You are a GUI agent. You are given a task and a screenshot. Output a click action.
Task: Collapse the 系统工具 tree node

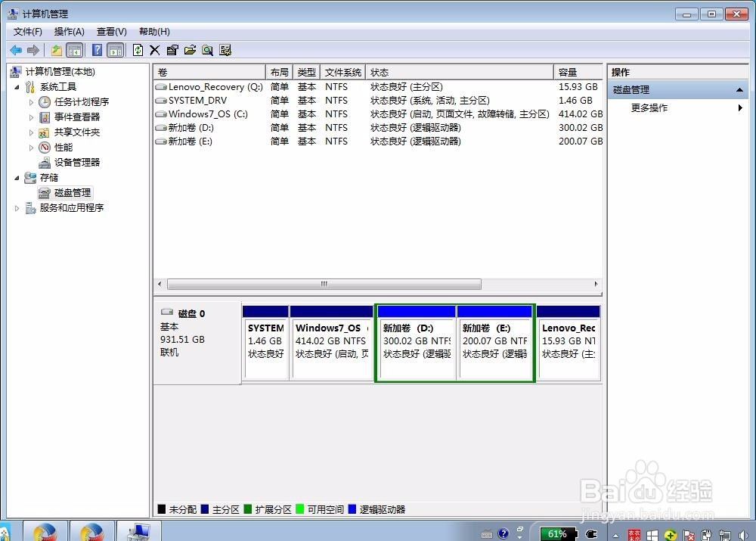coord(17,87)
